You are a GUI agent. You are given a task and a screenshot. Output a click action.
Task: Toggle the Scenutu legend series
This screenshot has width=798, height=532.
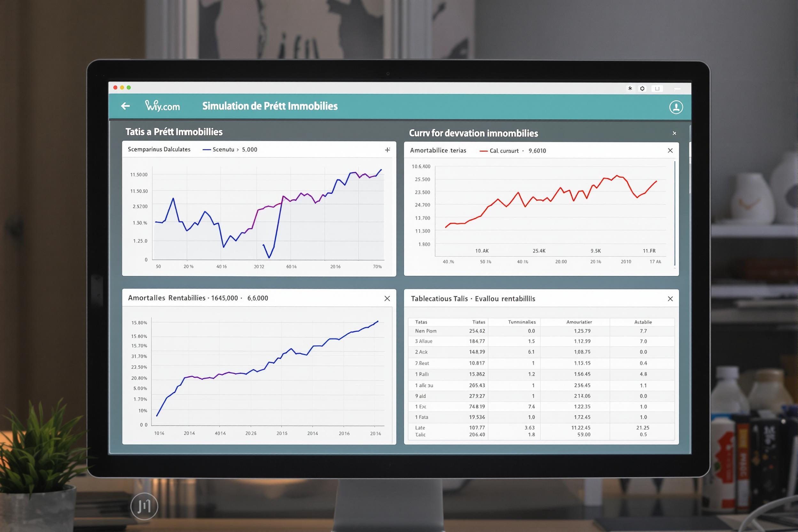pos(223,150)
